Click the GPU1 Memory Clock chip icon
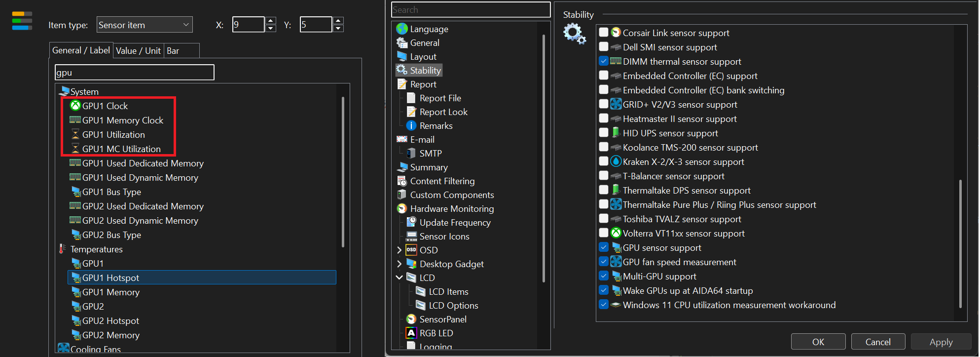Viewport: 980px width, 357px height. [x=75, y=119]
